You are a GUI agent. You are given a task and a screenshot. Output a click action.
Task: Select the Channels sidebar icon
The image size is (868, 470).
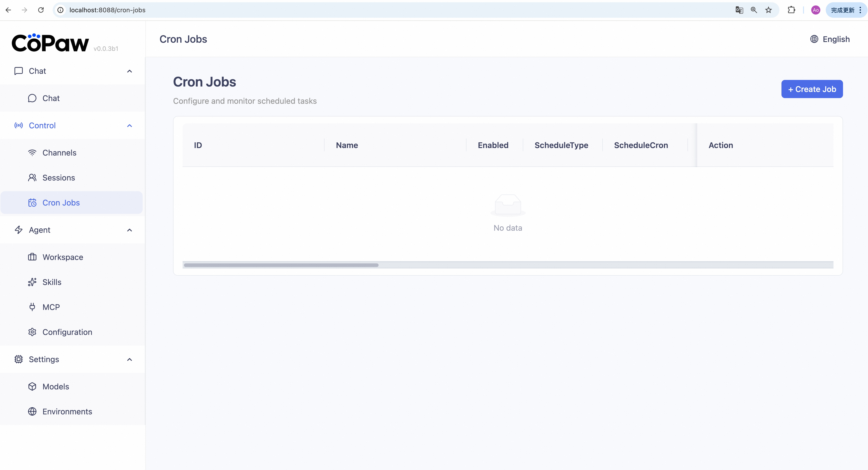32,152
